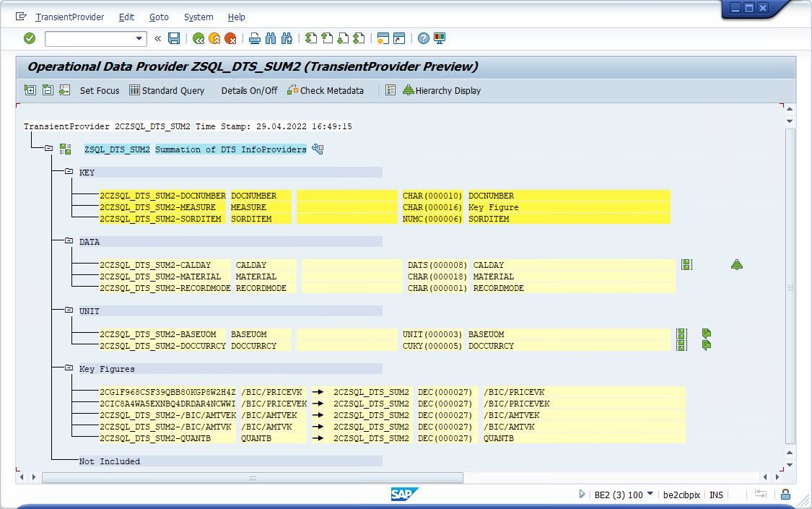This screenshot has width=812, height=509.
Task: Open the Help menu
Action: [236, 17]
